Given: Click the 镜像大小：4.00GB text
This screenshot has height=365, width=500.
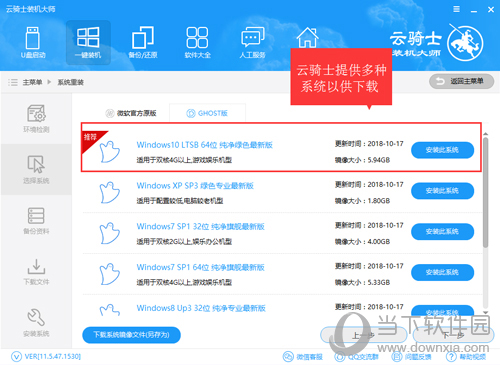Looking at the screenshot, I should pyautogui.click(x=362, y=242).
